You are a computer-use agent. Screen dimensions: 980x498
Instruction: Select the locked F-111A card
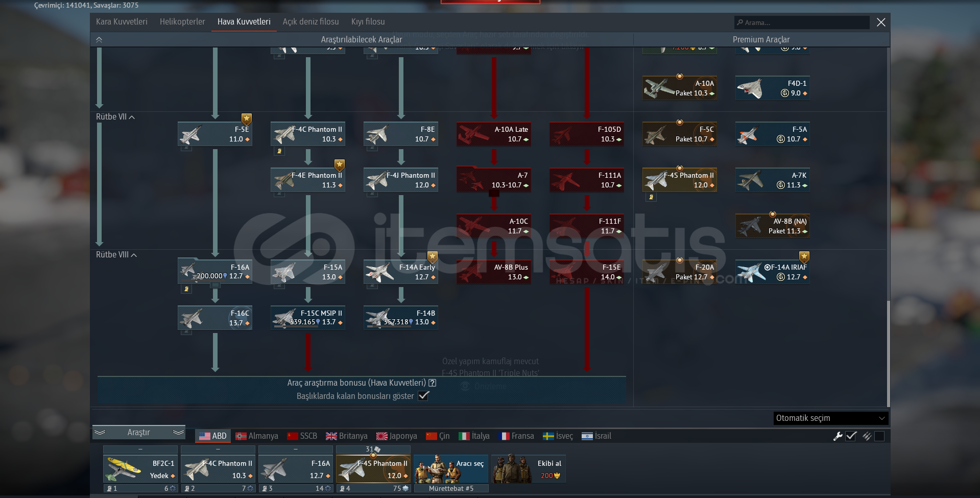(587, 180)
